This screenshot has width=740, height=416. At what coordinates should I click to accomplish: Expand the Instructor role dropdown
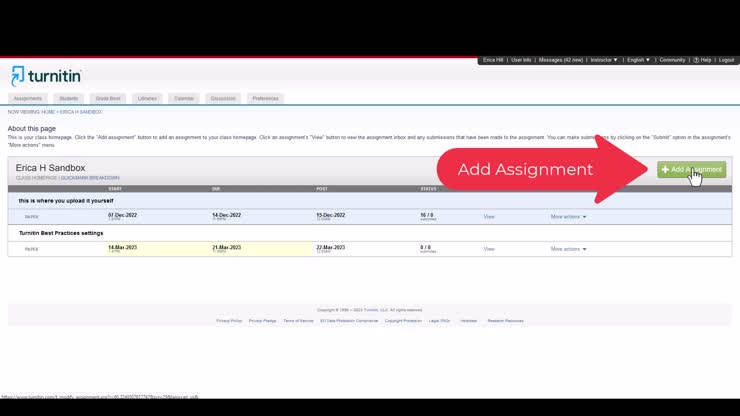[603, 60]
